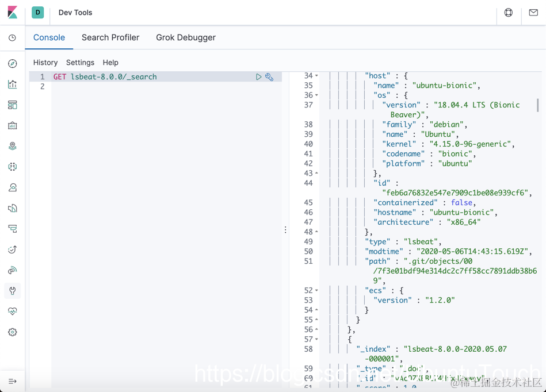Grab the pane resize handle dots
Screen dimensions: 546x392
285,229
